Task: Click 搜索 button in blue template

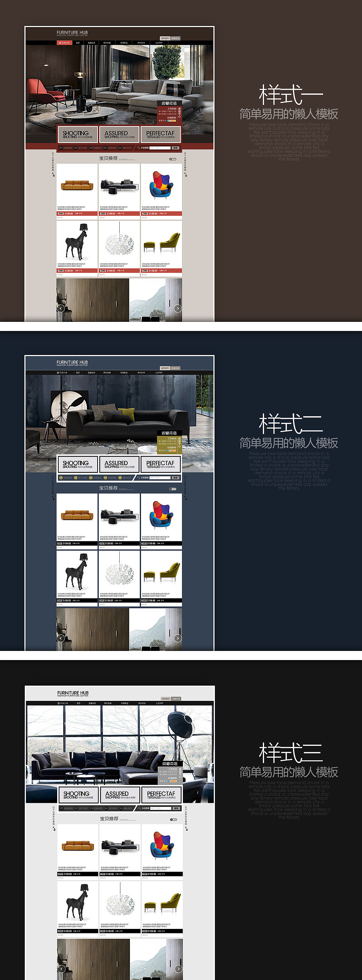Action: click(175, 477)
